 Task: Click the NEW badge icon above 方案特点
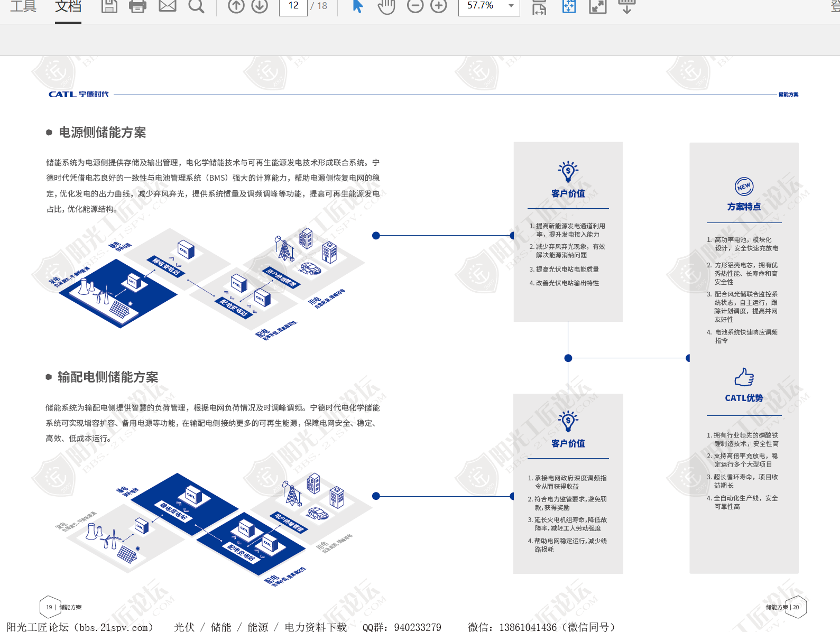tap(744, 187)
